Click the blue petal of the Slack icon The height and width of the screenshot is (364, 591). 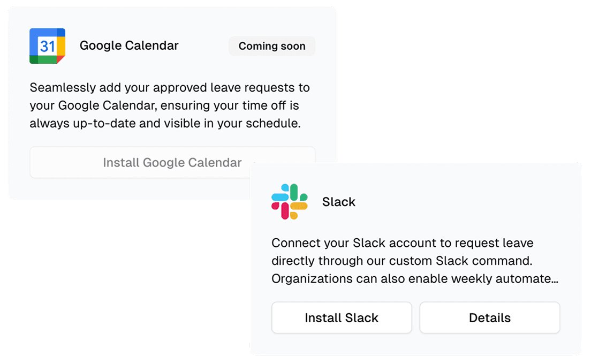coord(279,196)
